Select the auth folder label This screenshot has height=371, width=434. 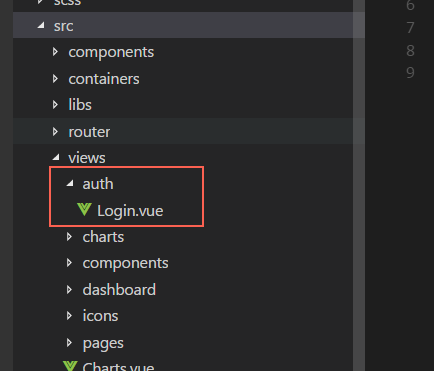pyautogui.click(x=98, y=184)
